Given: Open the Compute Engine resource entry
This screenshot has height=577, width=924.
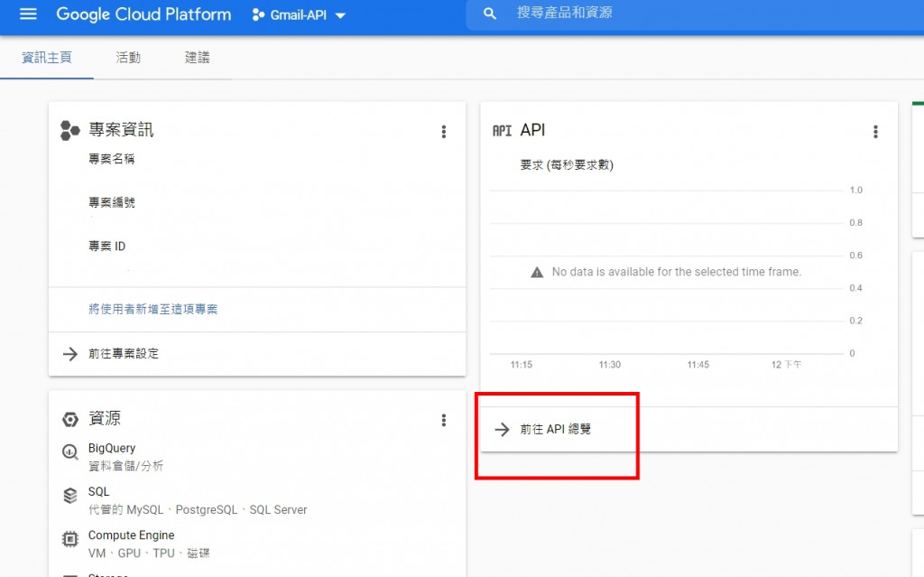Looking at the screenshot, I should tap(132, 535).
